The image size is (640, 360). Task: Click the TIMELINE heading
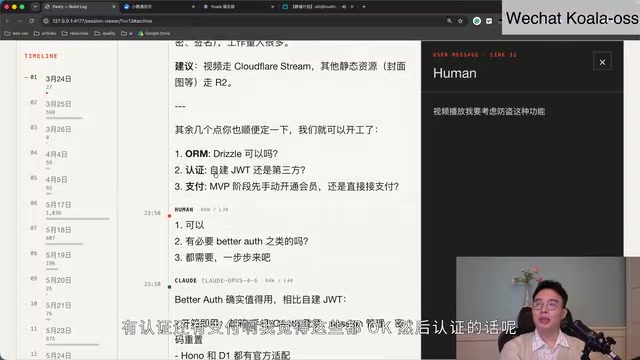pos(41,56)
